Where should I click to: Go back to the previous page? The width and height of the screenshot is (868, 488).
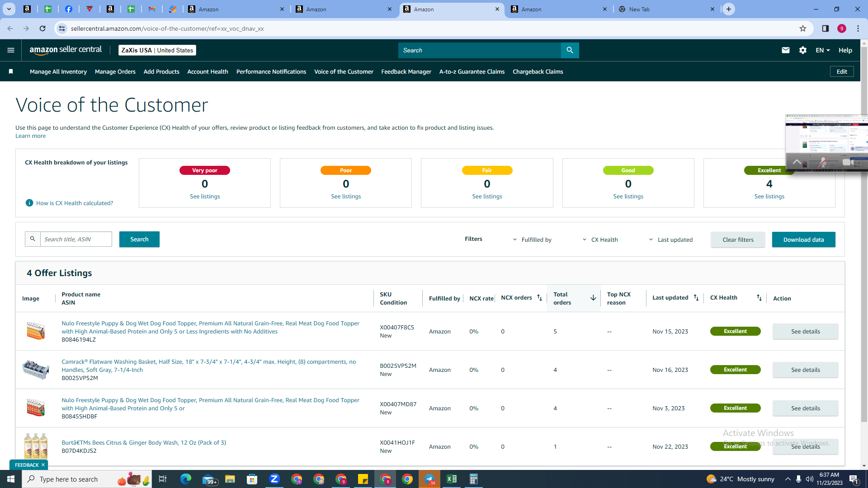10,28
